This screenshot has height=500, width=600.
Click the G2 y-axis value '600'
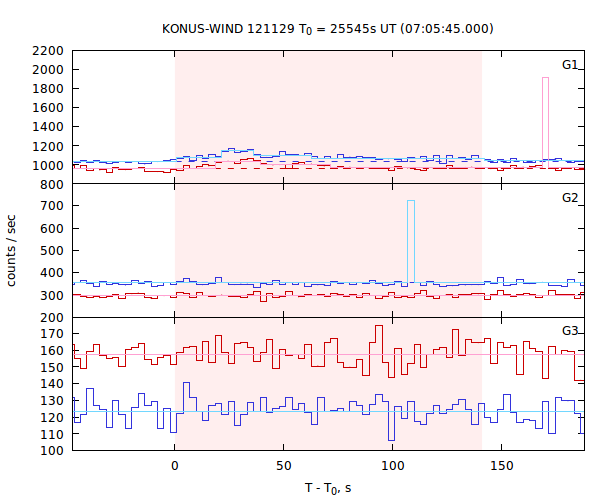(52, 228)
